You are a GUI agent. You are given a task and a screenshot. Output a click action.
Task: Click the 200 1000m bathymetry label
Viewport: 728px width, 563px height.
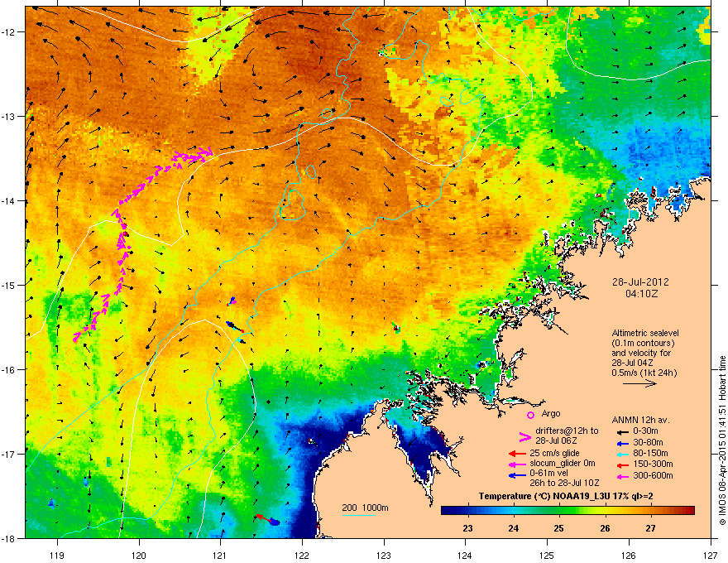click(365, 508)
